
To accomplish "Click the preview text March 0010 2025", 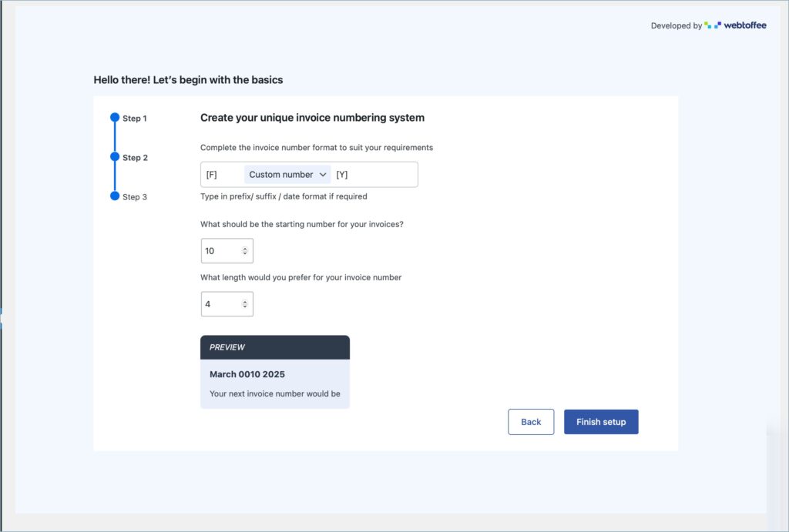I will pyautogui.click(x=247, y=374).
